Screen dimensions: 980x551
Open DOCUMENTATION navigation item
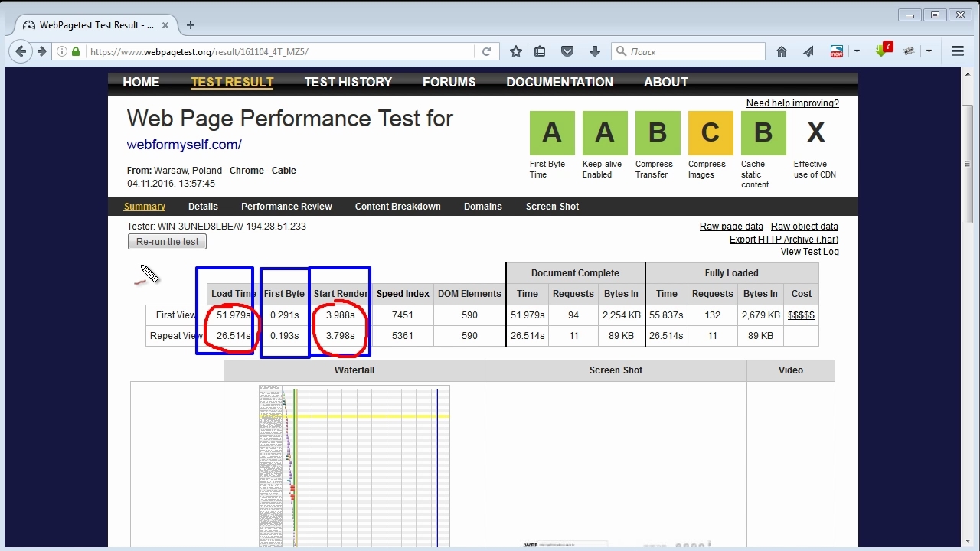(560, 82)
